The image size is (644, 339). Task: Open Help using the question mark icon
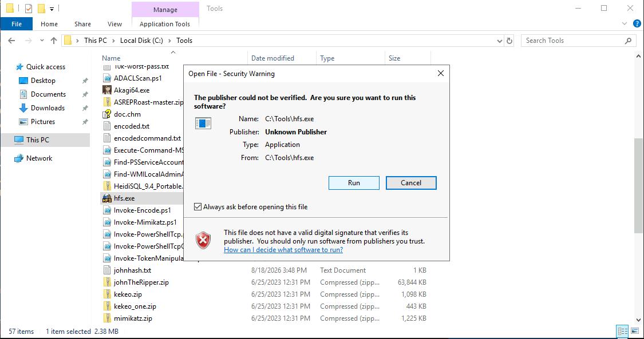coord(637,24)
